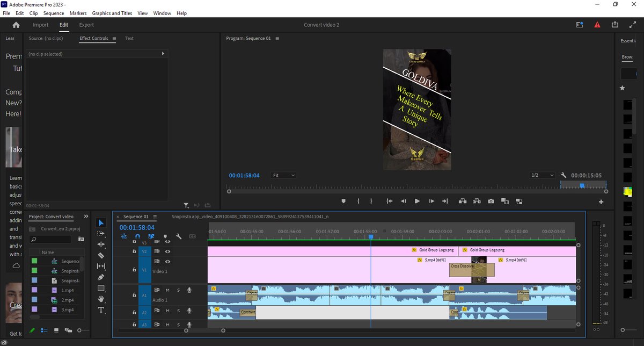644x346 pixels.
Task: Switch Project panel to list view
Action: pos(44,330)
